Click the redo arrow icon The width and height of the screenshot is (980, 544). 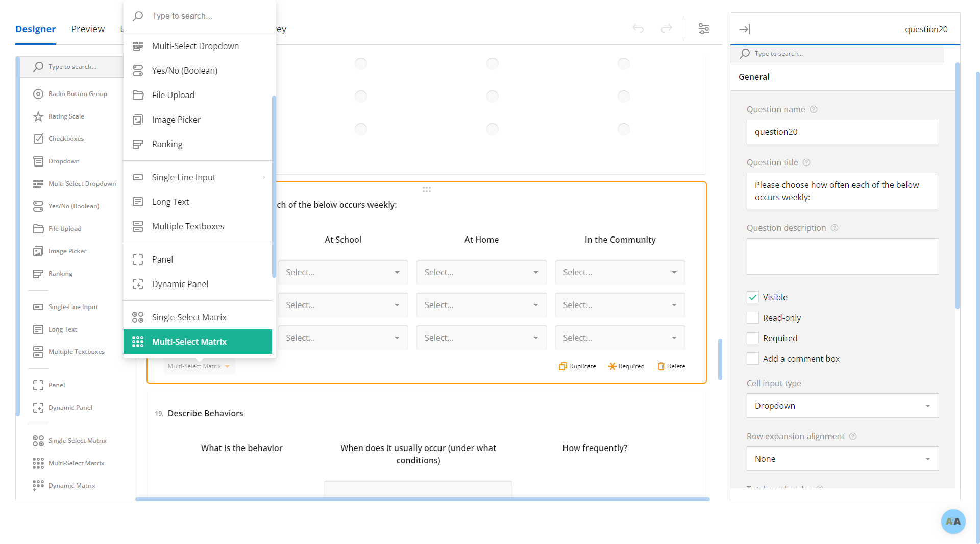pyautogui.click(x=666, y=29)
